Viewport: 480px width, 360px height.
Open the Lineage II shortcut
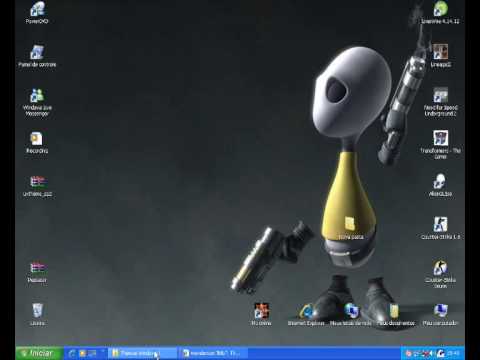tap(440, 56)
